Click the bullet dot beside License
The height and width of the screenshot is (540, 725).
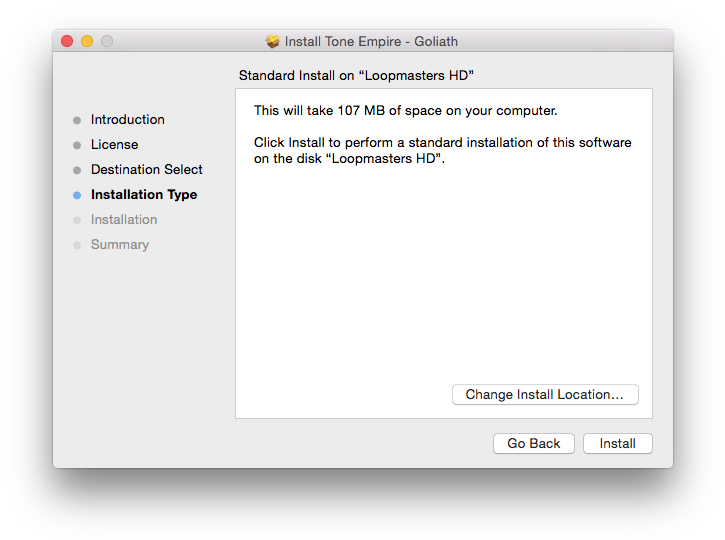77,145
